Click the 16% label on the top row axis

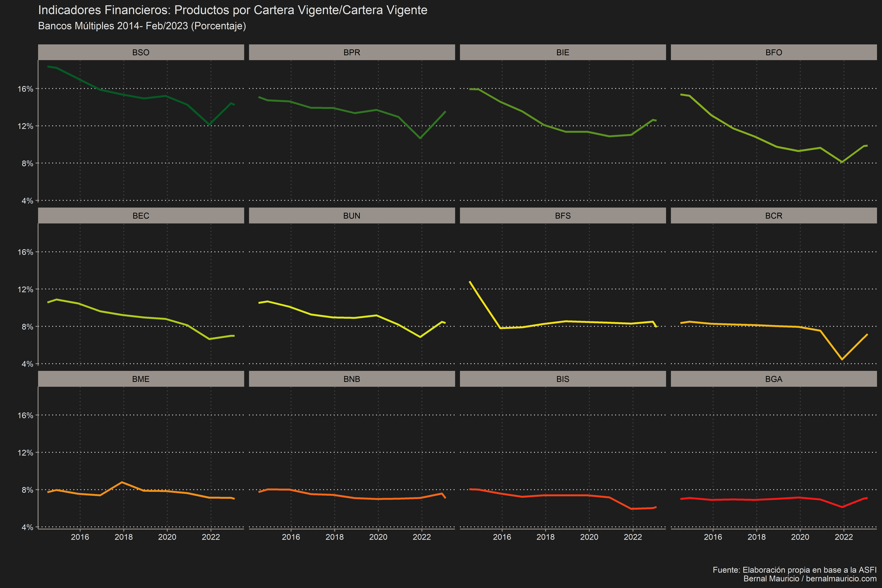(25, 89)
